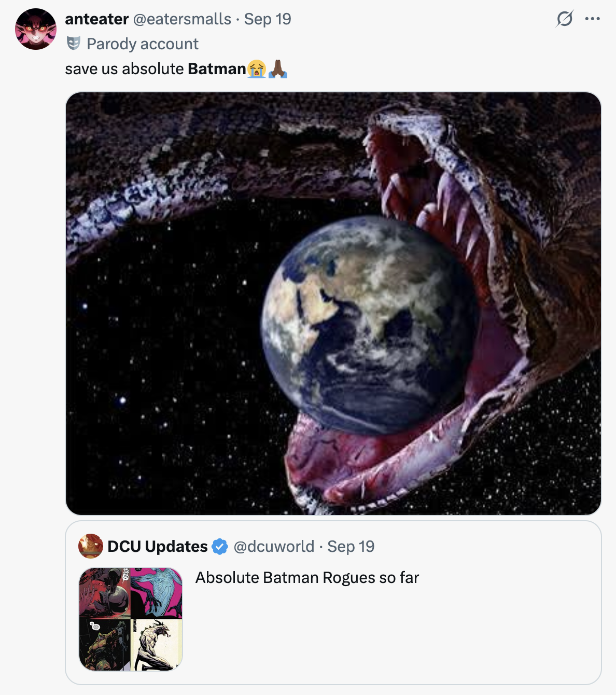Click the Parody account mask icon
The height and width of the screenshot is (695, 616).
click(74, 44)
